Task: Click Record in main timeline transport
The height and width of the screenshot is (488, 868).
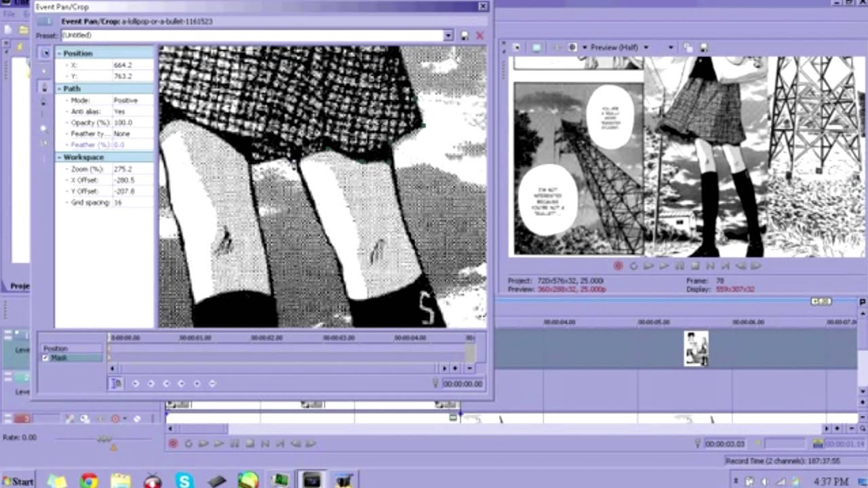Action: click(173, 444)
